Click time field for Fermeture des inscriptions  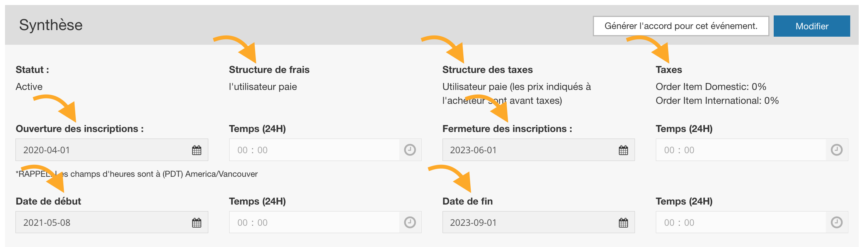pyautogui.click(x=740, y=150)
